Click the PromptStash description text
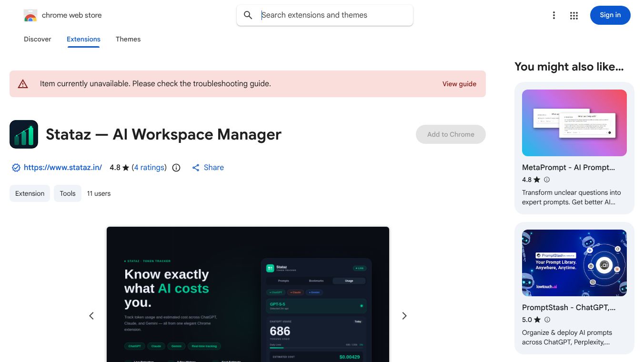Screen dimensions: 644x362 click(567, 337)
